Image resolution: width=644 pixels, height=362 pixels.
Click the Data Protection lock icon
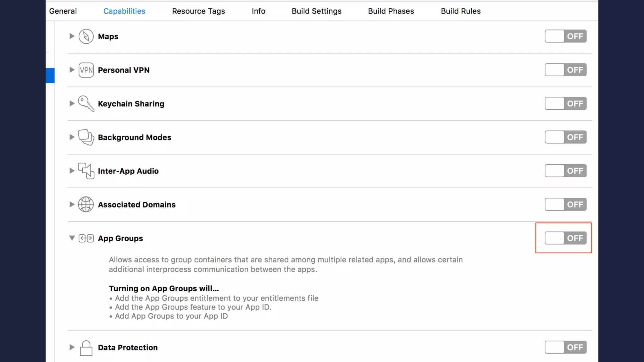(86, 348)
